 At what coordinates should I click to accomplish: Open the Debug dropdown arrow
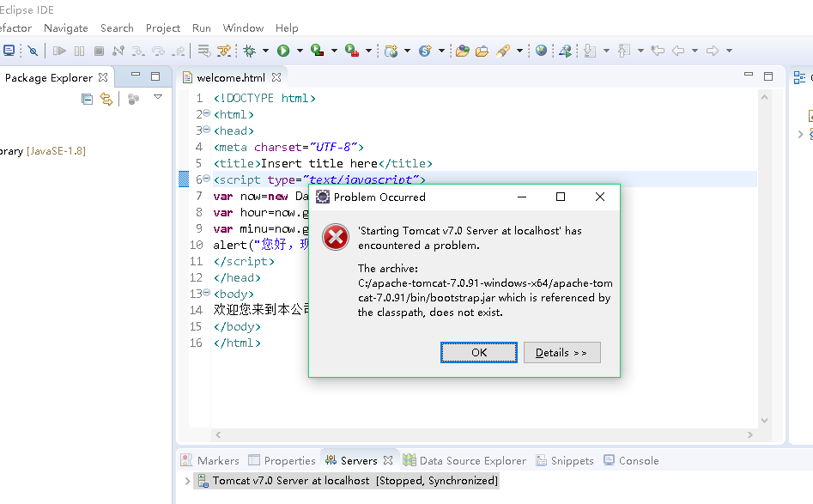pyautogui.click(x=265, y=51)
